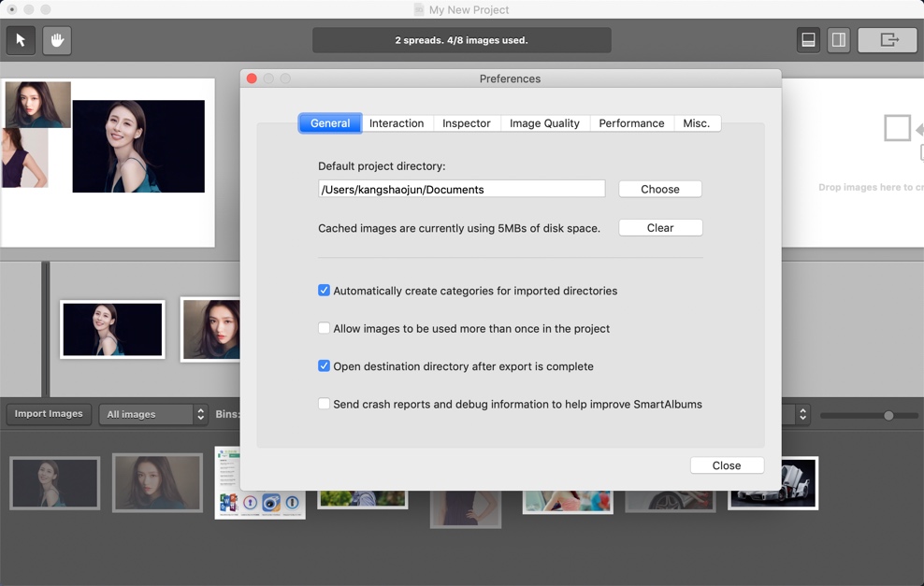Switch to single spread view icon
Image resolution: width=924 pixels, height=586 pixels.
807,40
